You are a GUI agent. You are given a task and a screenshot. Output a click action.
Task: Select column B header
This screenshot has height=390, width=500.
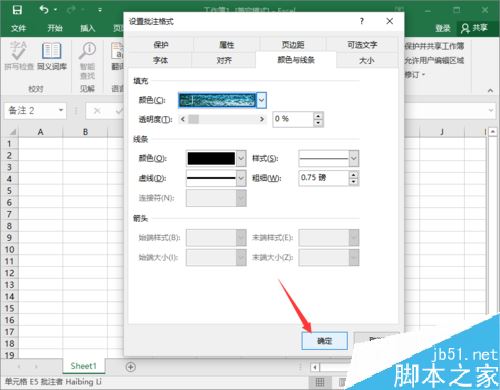(85, 132)
